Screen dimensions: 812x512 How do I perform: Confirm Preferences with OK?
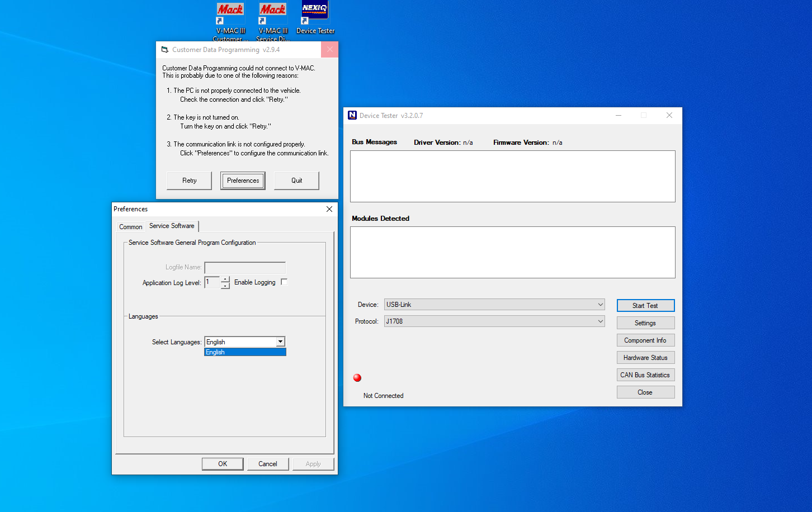(x=222, y=463)
